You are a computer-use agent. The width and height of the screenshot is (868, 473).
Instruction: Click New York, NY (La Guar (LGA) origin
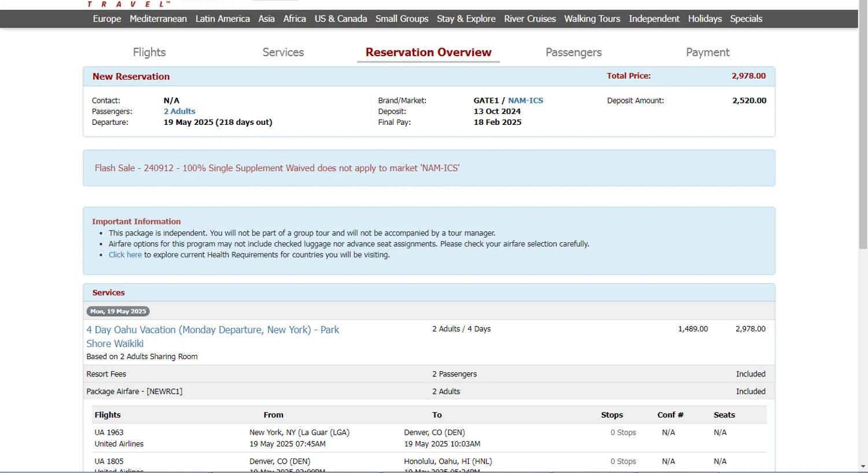(299, 432)
